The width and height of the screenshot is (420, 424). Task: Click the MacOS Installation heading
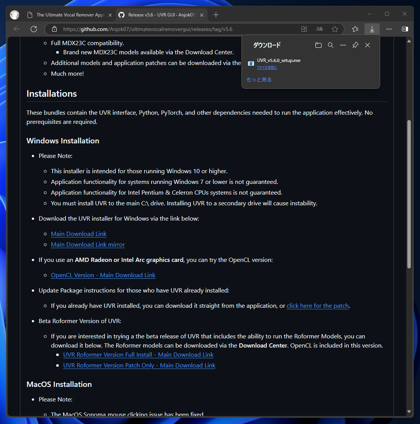(x=59, y=385)
